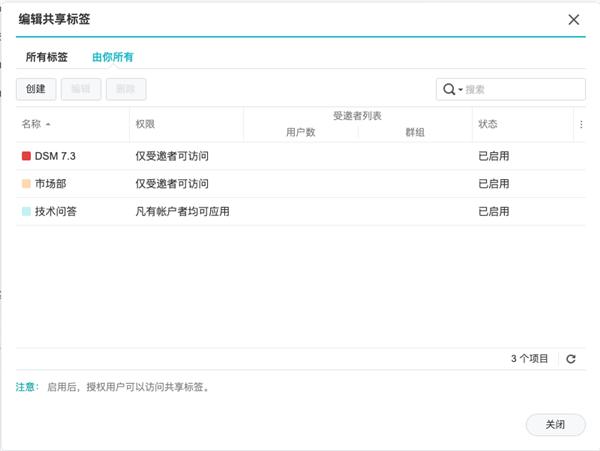Image resolution: width=600 pixels, height=451 pixels.
Task: Click the red DSM 7.3 color swatch
Action: pos(26,156)
